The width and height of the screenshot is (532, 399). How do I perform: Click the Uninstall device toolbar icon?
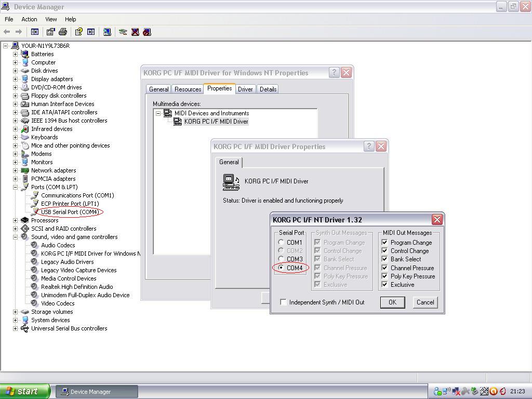tap(135, 32)
